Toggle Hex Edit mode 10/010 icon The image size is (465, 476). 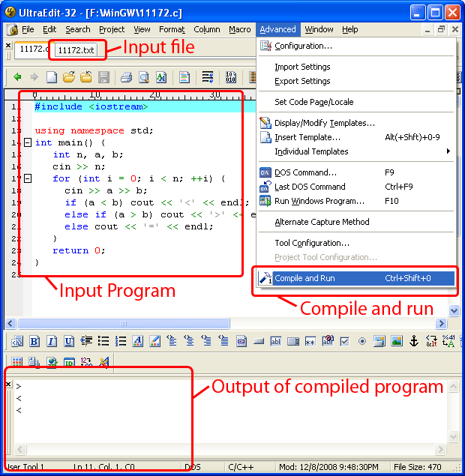(x=231, y=77)
